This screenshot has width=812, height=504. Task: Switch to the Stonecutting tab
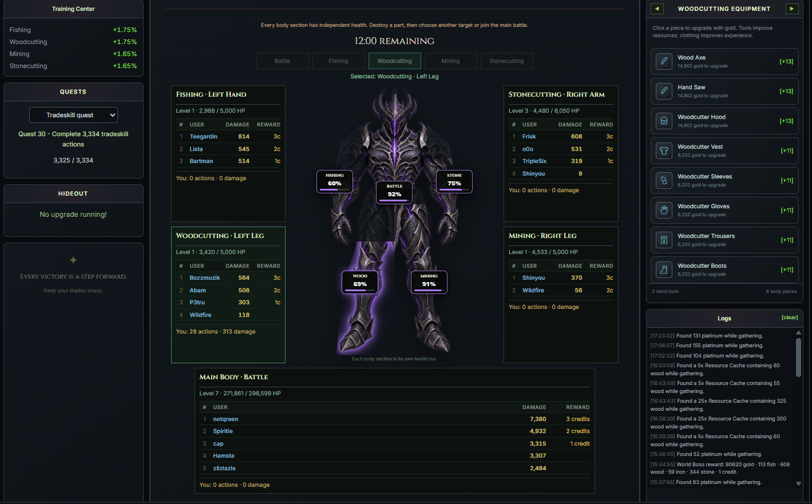506,61
